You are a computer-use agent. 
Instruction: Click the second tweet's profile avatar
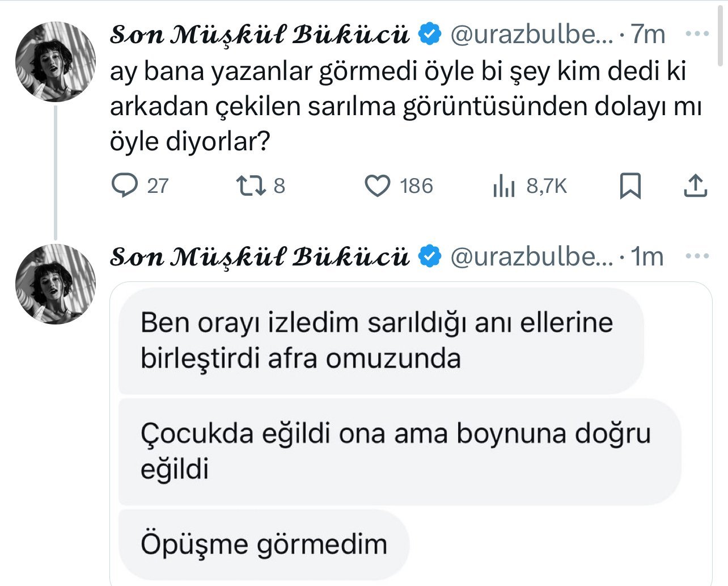tap(56, 284)
